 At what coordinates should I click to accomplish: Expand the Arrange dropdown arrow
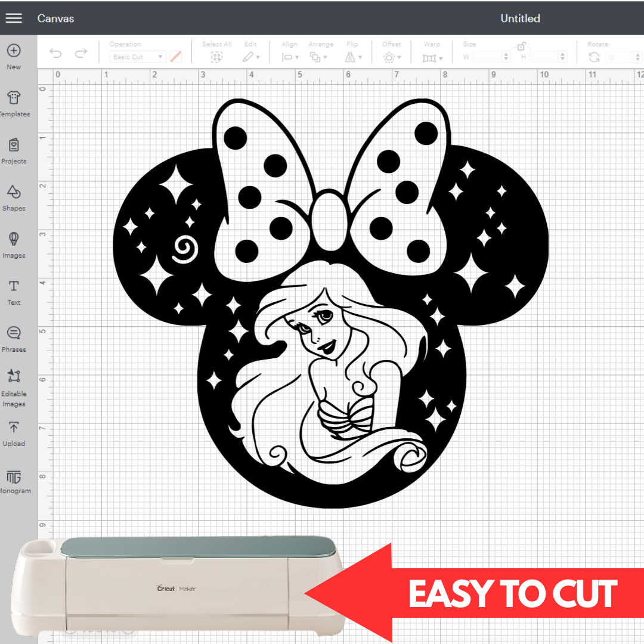326,57
